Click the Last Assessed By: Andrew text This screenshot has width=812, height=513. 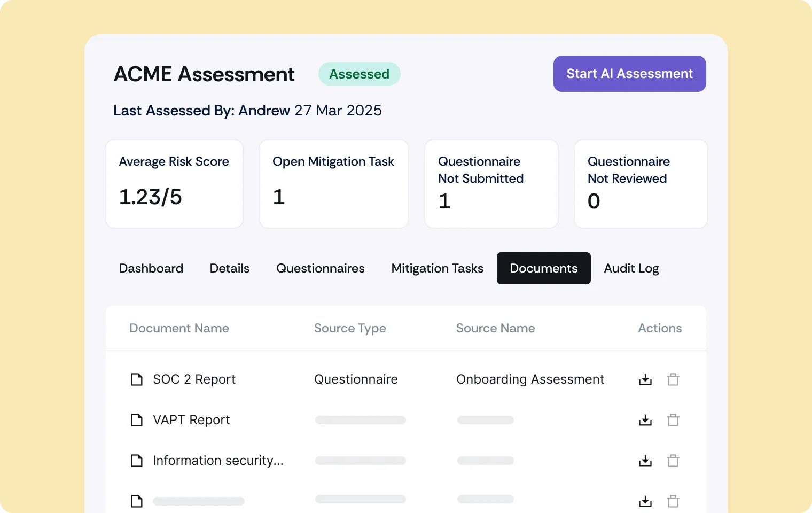tap(201, 110)
